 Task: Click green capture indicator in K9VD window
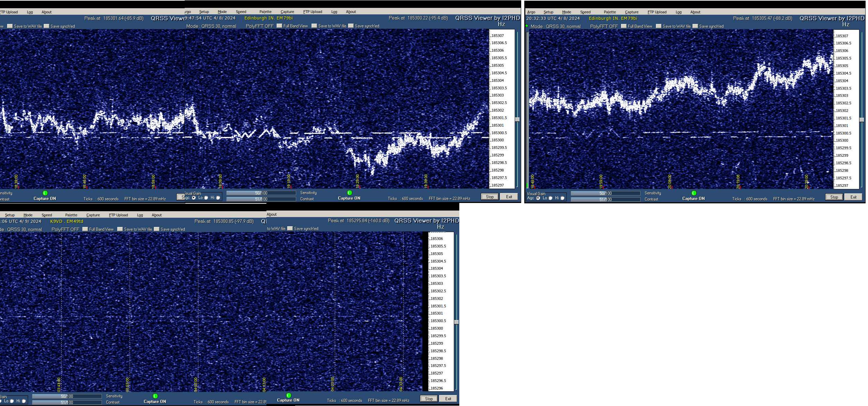pos(155,396)
